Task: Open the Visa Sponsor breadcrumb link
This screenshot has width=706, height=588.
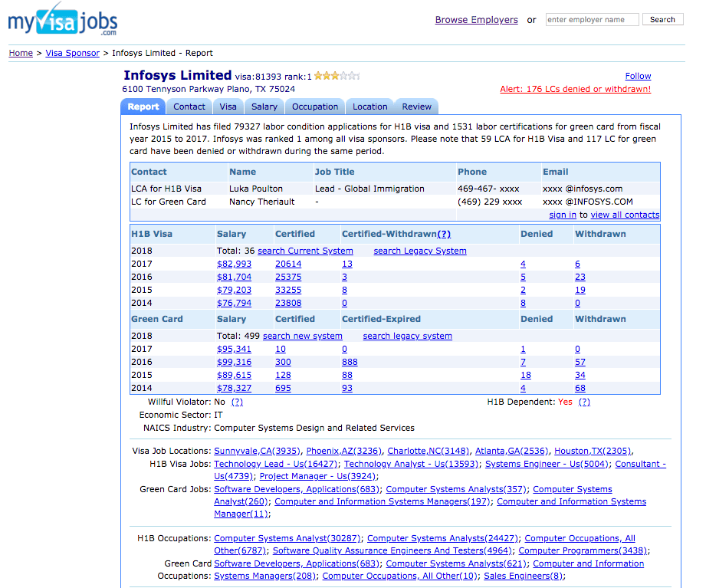Action: [73, 53]
